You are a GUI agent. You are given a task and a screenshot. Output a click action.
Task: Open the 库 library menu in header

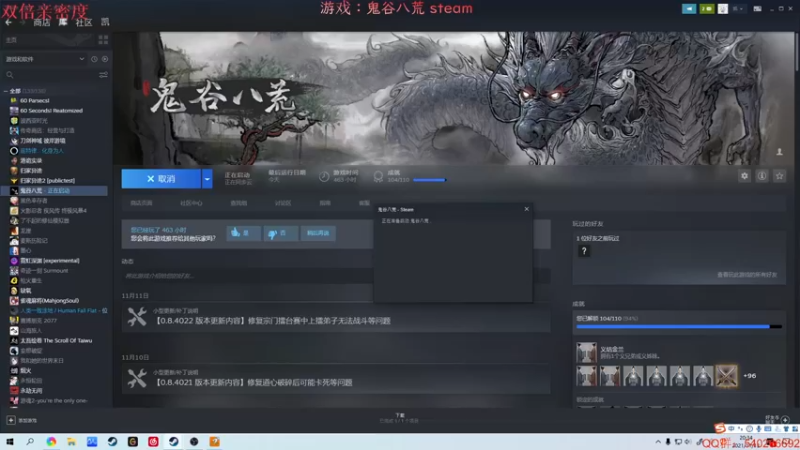click(63, 22)
